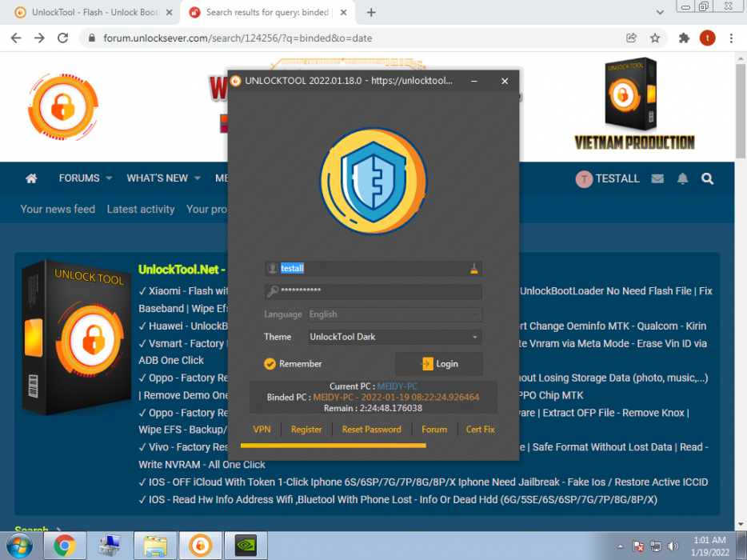Open forum search magnifier icon
747x560 pixels.
click(708, 178)
